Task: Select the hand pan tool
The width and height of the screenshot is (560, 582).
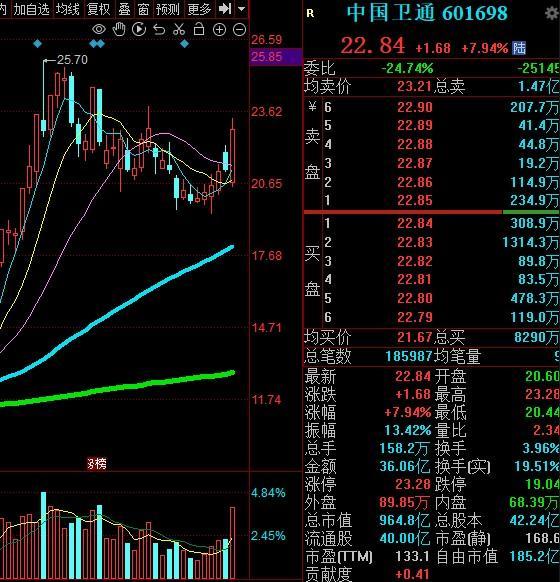Action: pyautogui.click(x=119, y=29)
